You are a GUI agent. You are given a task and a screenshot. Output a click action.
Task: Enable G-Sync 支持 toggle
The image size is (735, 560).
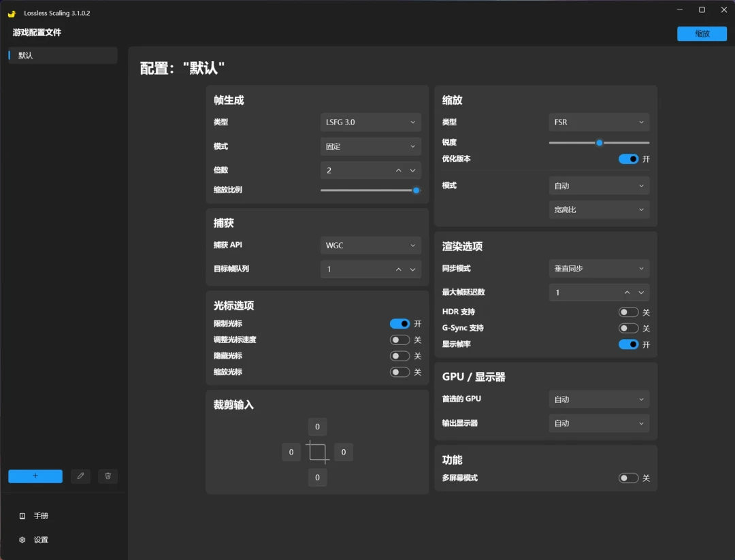click(628, 329)
